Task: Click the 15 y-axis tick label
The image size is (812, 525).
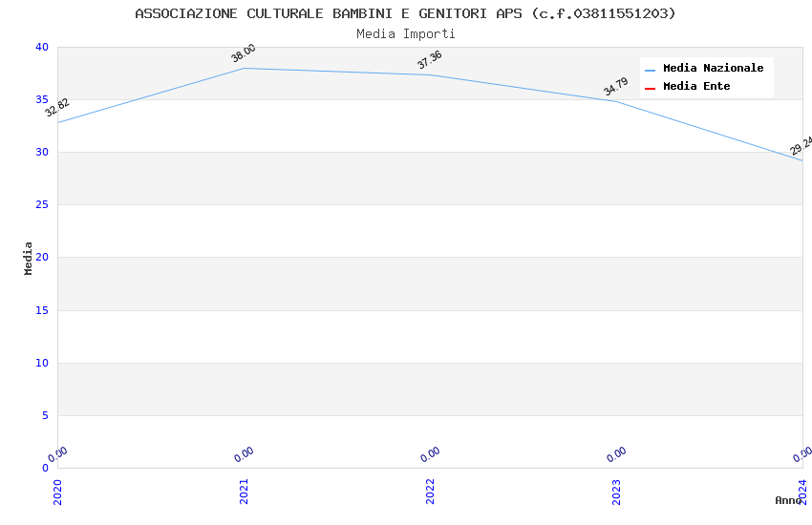Action: pos(42,310)
